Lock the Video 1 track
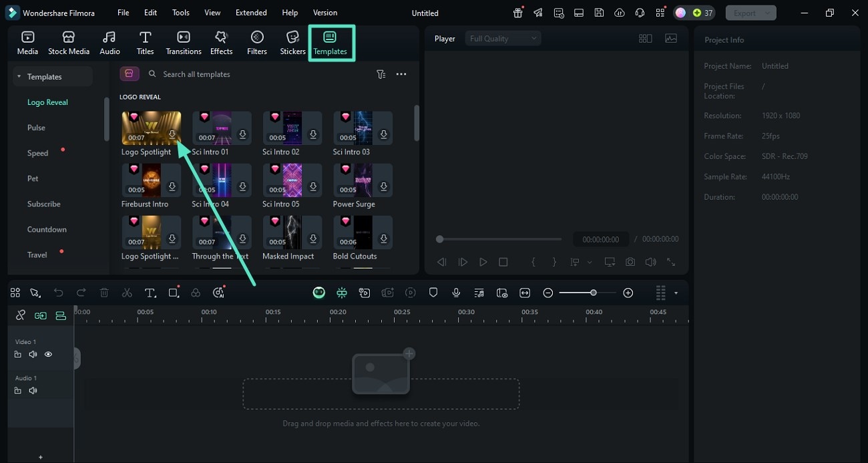 pos(18,355)
